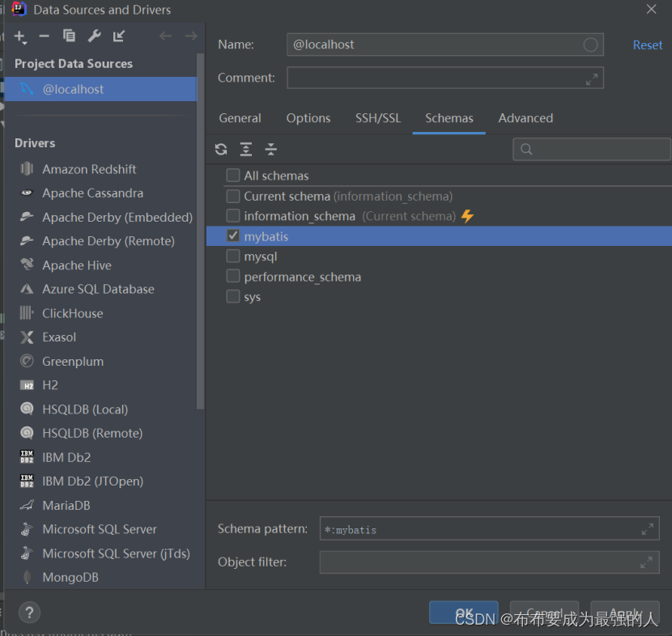Switch to the Options tab
Viewport: 672px width, 636px height.
click(308, 118)
